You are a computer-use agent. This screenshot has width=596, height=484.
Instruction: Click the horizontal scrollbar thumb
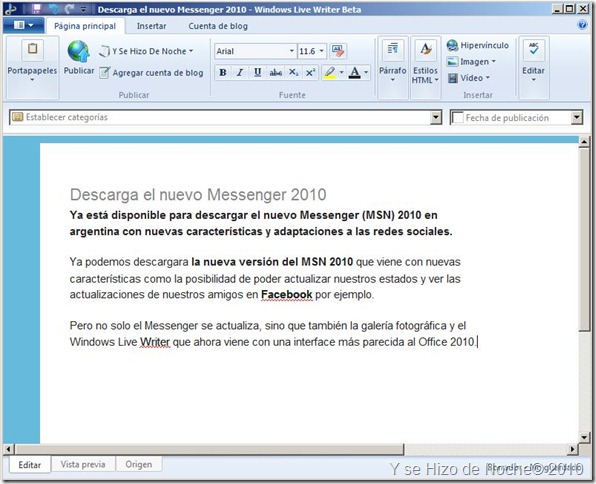pos(209,449)
